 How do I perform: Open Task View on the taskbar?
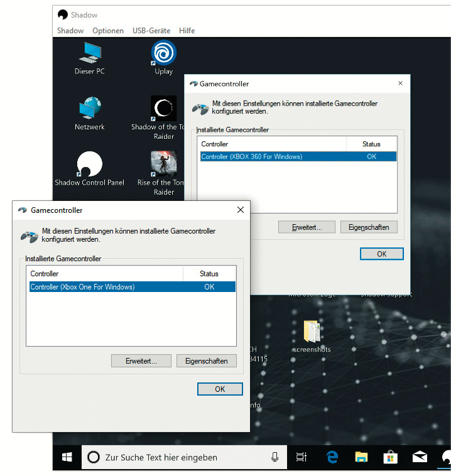point(302,457)
